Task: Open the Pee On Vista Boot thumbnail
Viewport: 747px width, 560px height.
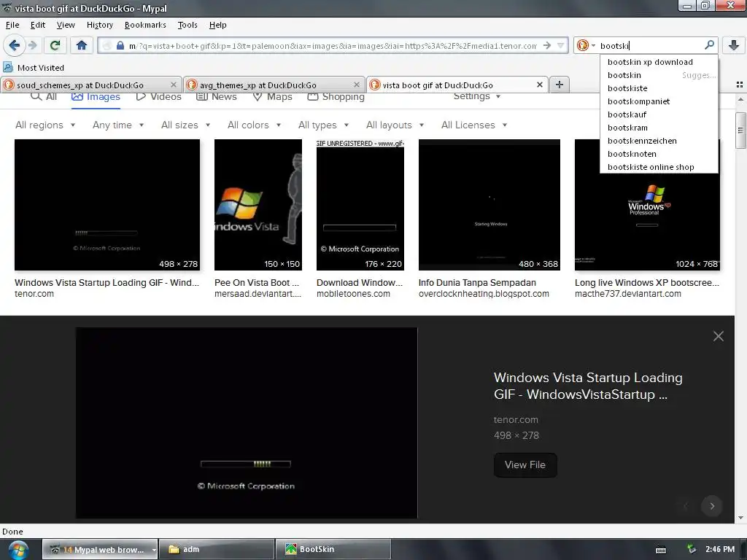Action: pyautogui.click(x=258, y=205)
